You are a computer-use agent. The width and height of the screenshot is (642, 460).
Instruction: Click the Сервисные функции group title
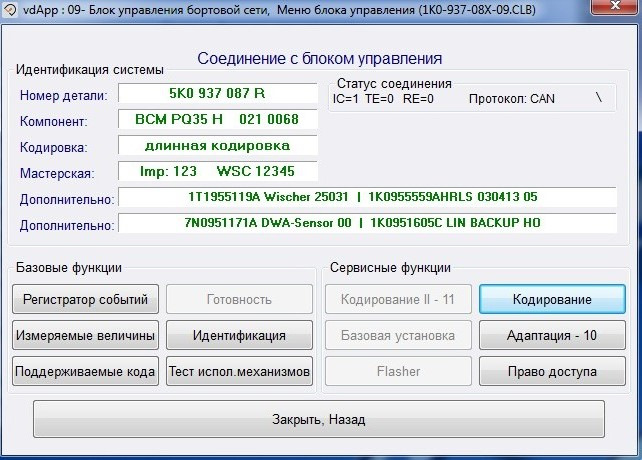click(x=390, y=267)
